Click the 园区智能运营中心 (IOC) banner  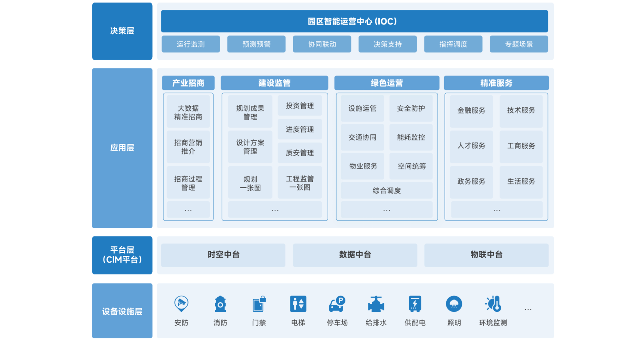click(x=354, y=22)
